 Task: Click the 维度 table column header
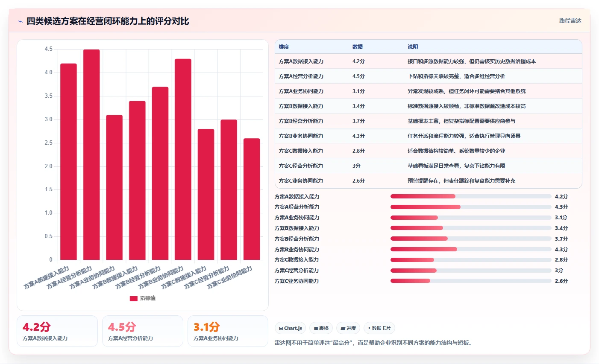[x=284, y=47]
